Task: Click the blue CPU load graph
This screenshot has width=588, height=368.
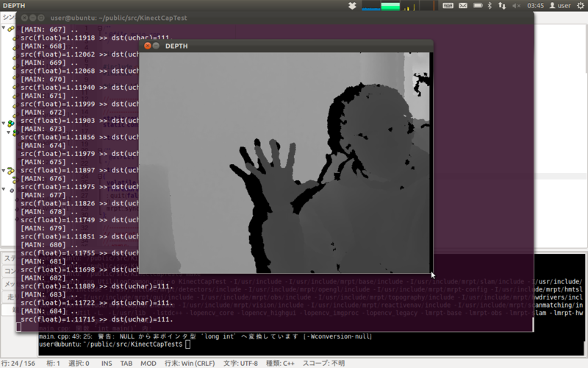Action: tap(371, 6)
